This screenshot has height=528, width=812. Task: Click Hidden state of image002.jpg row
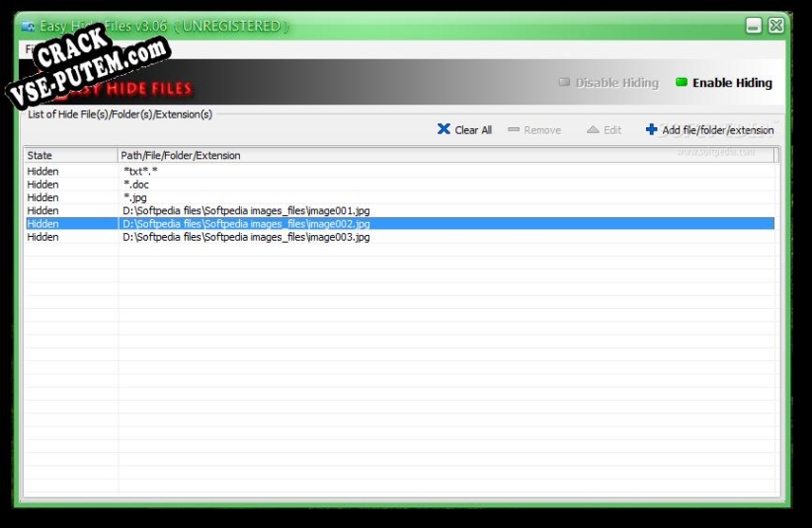pos(43,224)
